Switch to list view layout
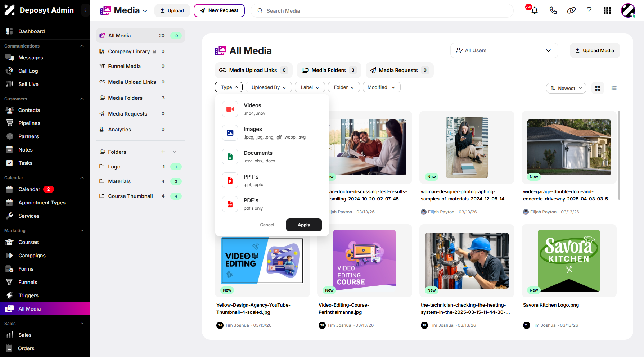This screenshot has height=357, width=644. point(614,88)
